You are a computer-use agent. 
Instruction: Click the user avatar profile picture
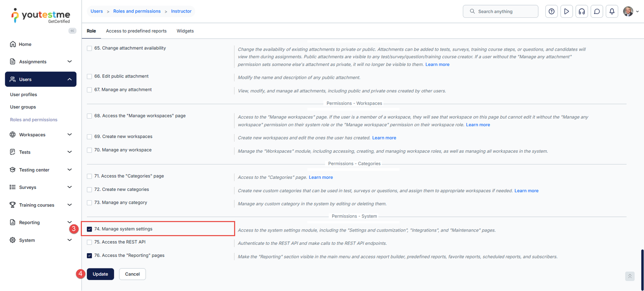click(628, 12)
